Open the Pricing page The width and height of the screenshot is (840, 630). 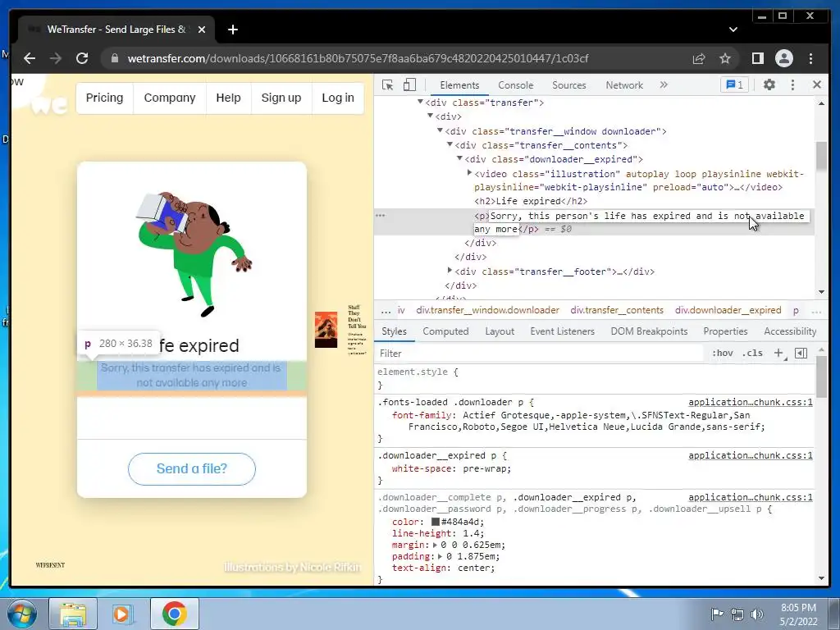(104, 98)
